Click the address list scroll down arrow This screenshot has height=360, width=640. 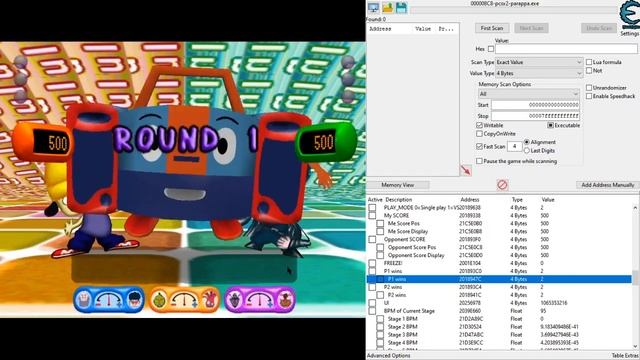click(635, 347)
